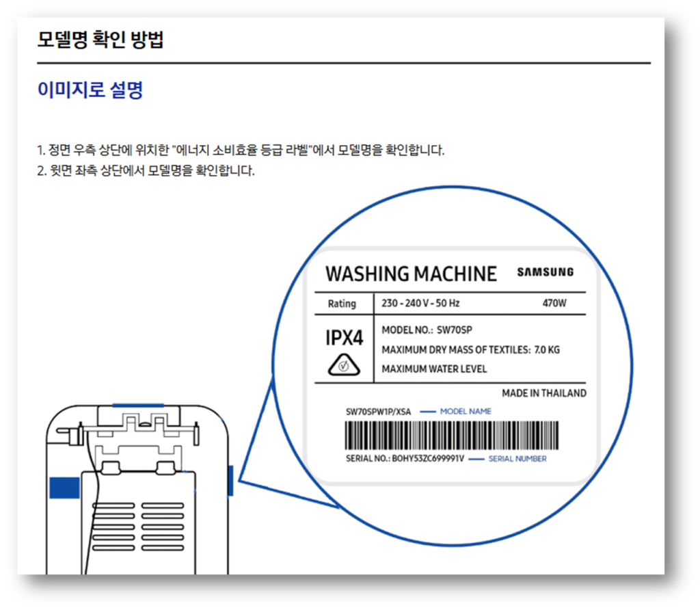Click the blue 'SERIAL NUMBER' annotation
This screenshot has width=700, height=610.
tap(517, 459)
